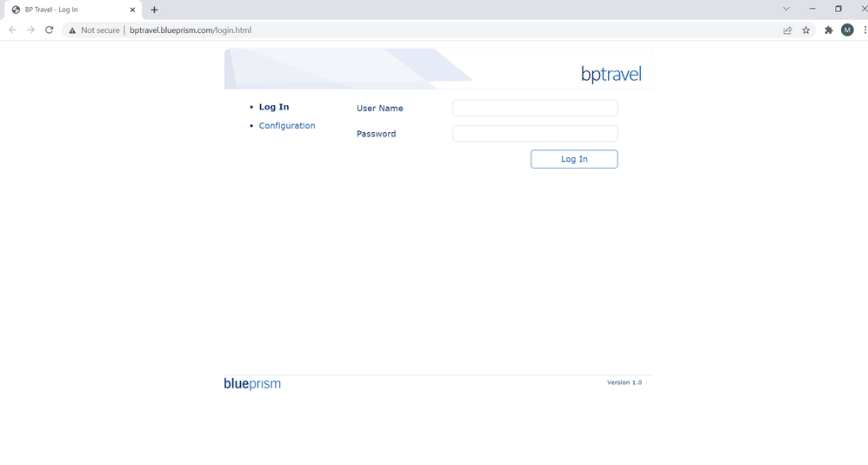The height and width of the screenshot is (465, 868).
Task: Open the Log In sidebar link
Action: pyautogui.click(x=274, y=107)
